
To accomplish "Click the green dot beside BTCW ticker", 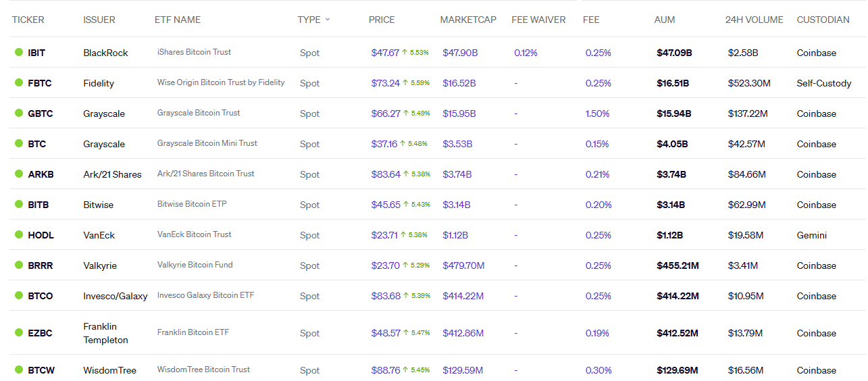I will 19,370.
